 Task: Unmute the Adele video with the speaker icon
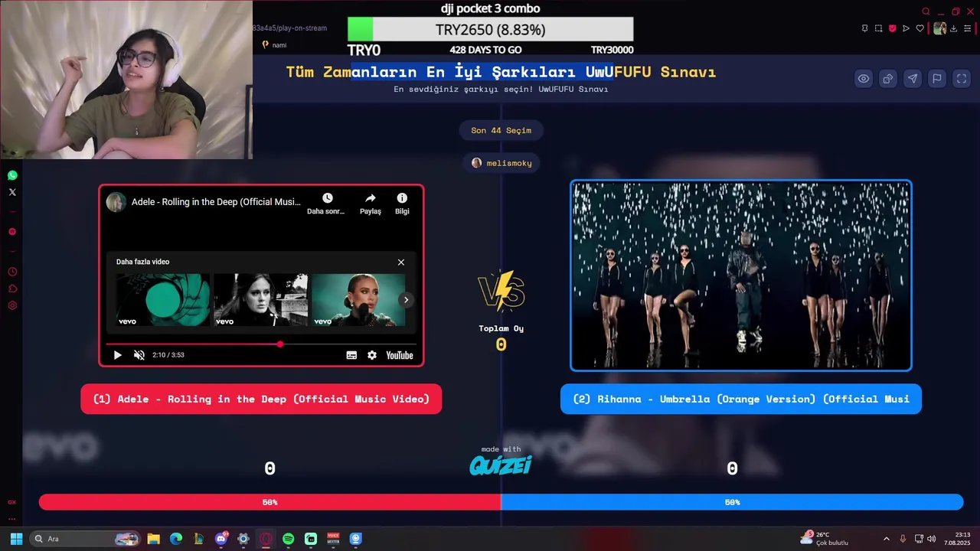(139, 355)
